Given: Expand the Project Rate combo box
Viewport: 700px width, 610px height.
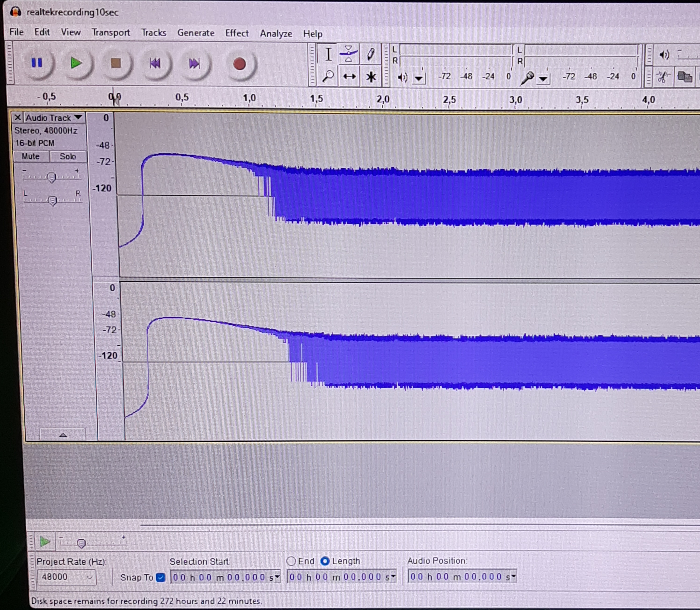Looking at the screenshot, I should 89,577.
